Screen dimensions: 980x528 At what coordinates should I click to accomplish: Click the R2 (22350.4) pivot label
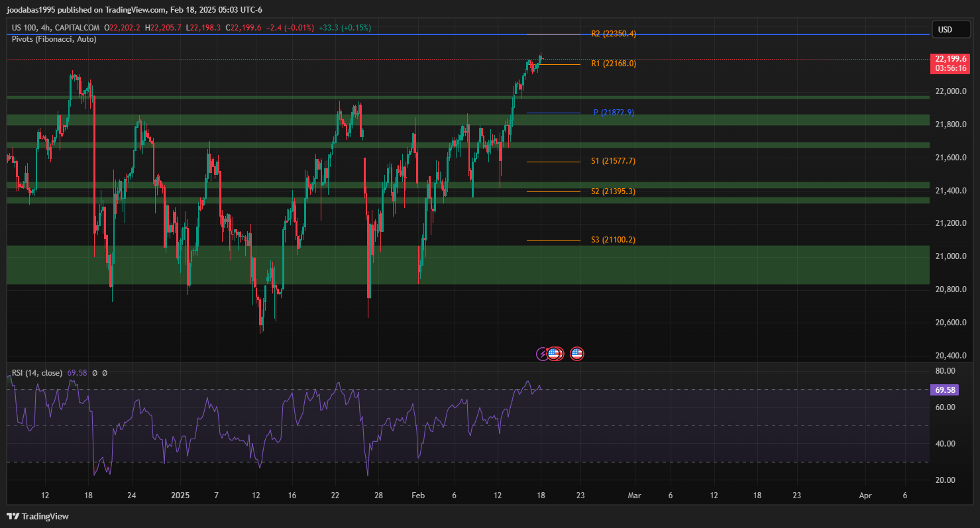tap(614, 34)
